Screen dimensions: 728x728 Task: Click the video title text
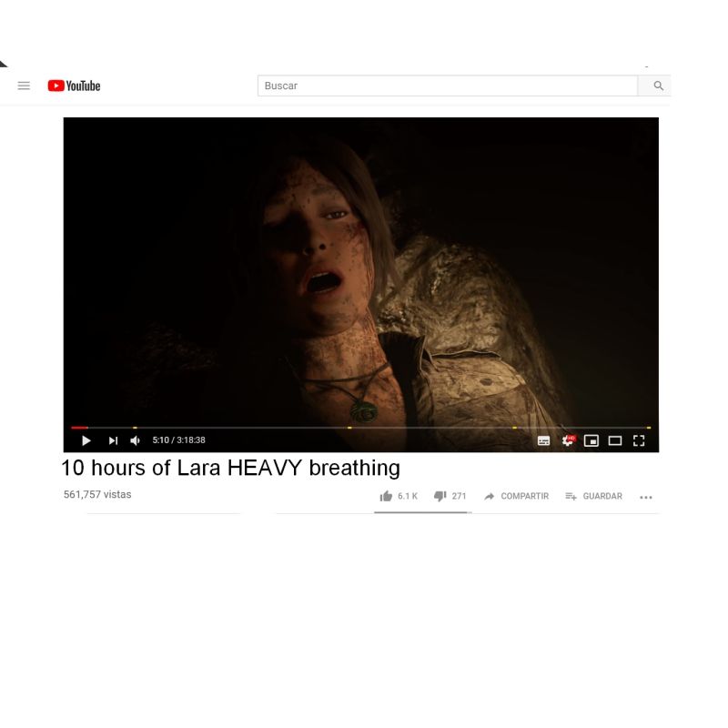(231, 468)
